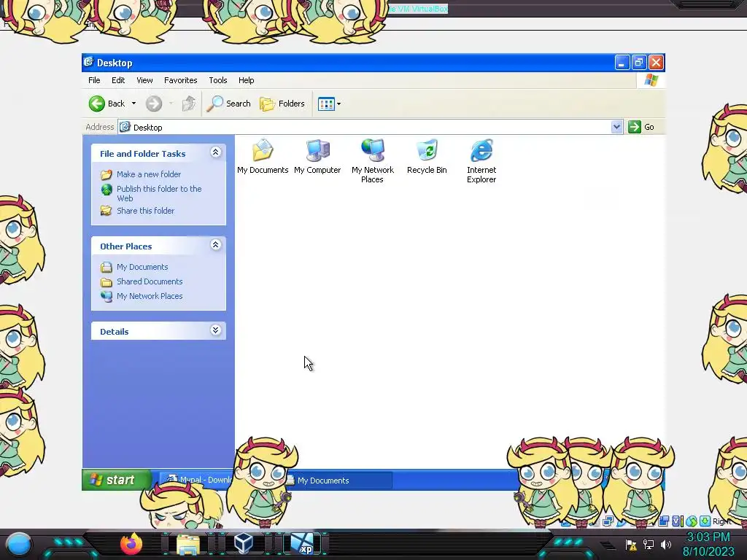Click the Desktop window title icon

(x=88, y=62)
